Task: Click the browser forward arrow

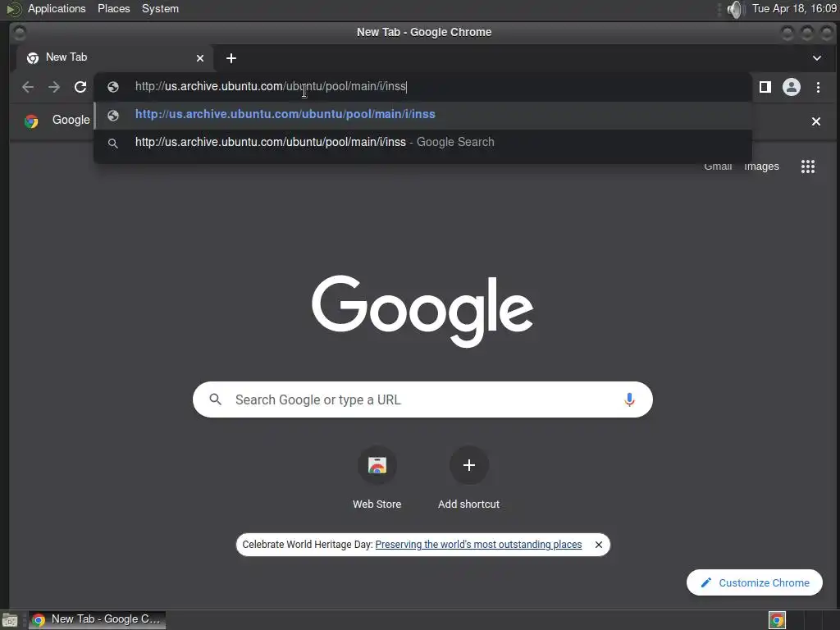Action: pos(54,87)
